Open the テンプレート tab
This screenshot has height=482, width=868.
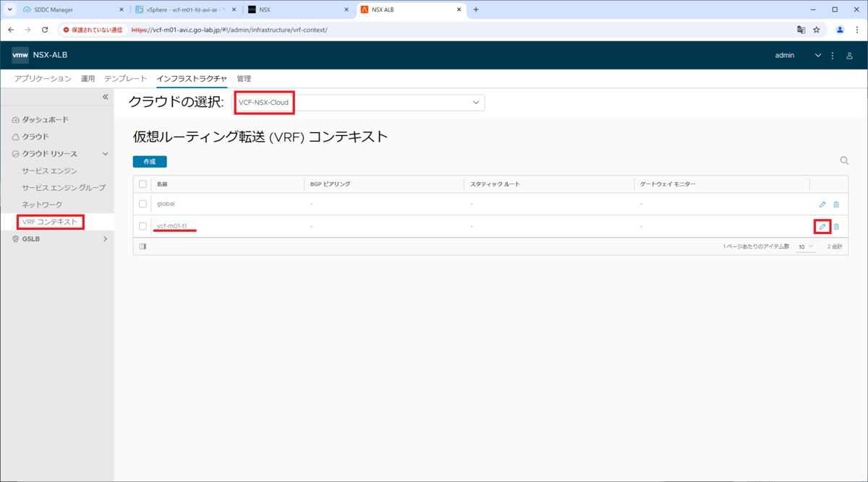[126, 79]
